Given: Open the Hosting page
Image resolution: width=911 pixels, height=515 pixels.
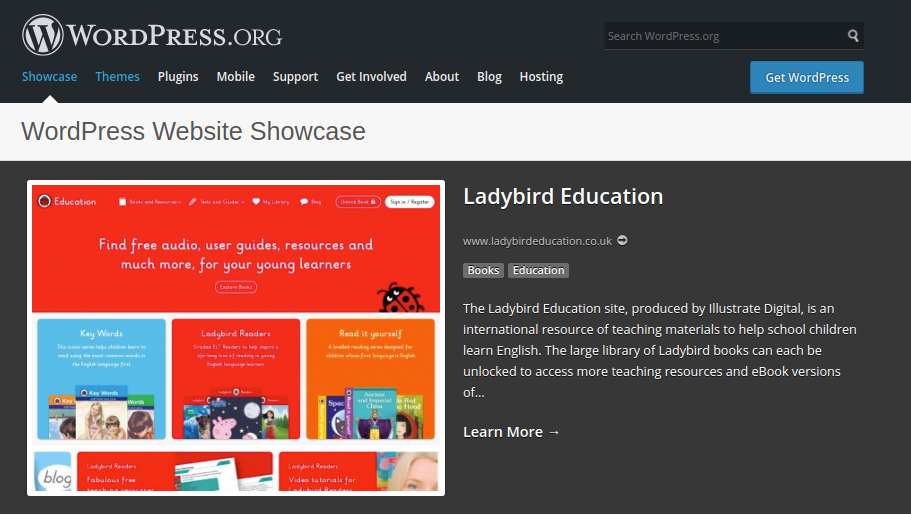Looking at the screenshot, I should pyautogui.click(x=541, y=77).
